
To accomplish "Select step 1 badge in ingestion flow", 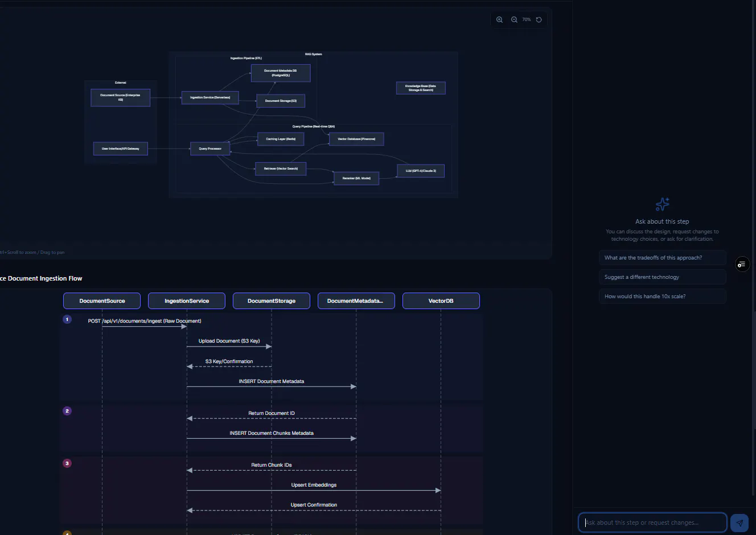I will click(x=67, y=319).
